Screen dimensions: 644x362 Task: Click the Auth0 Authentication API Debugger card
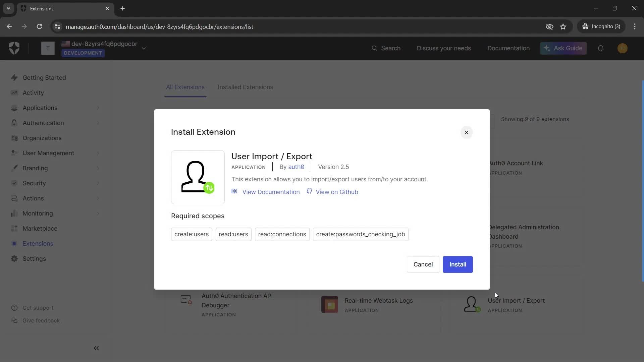pyautogui.click(x=231, y=305)
